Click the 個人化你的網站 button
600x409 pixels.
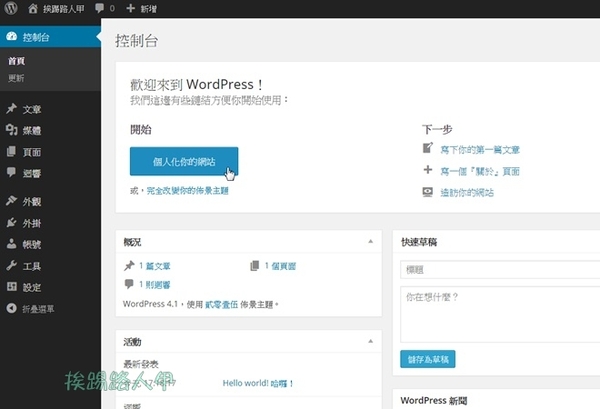click(184, 161)
